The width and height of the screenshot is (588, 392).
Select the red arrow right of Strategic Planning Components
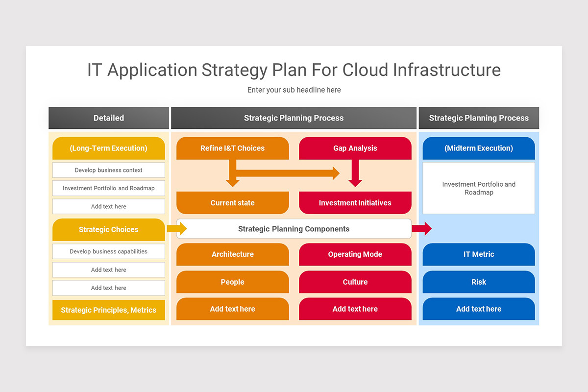tap(424, 228)
